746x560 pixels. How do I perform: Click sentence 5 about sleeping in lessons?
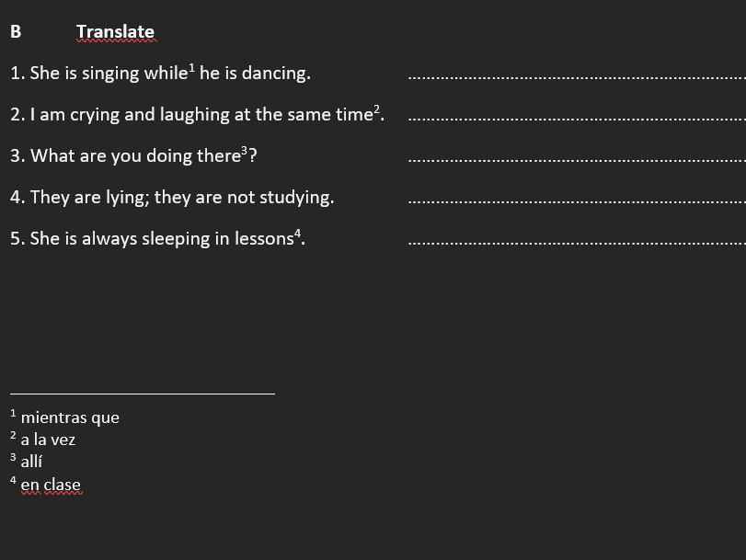coord(156,239)
